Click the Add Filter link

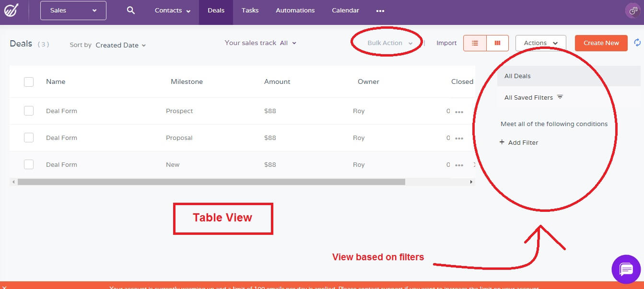519,142
